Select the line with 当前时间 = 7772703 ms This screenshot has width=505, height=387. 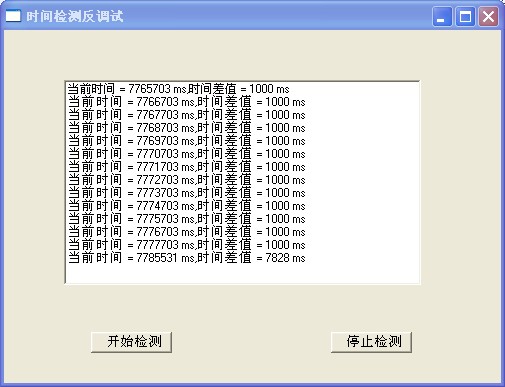click(x=187, y=180)
